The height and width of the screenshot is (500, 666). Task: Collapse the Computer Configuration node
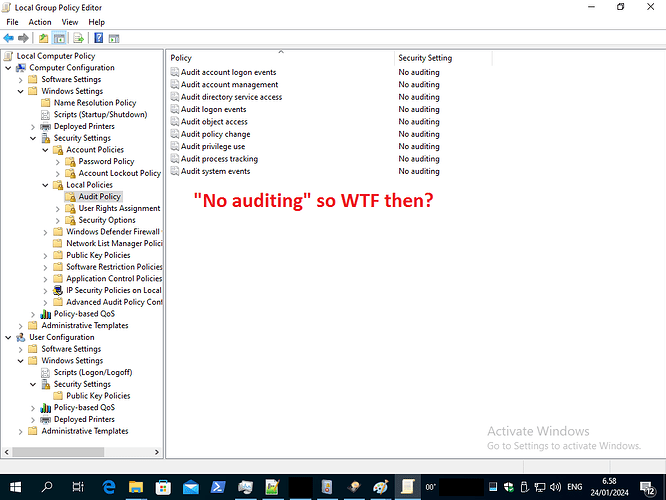(8, 68)
